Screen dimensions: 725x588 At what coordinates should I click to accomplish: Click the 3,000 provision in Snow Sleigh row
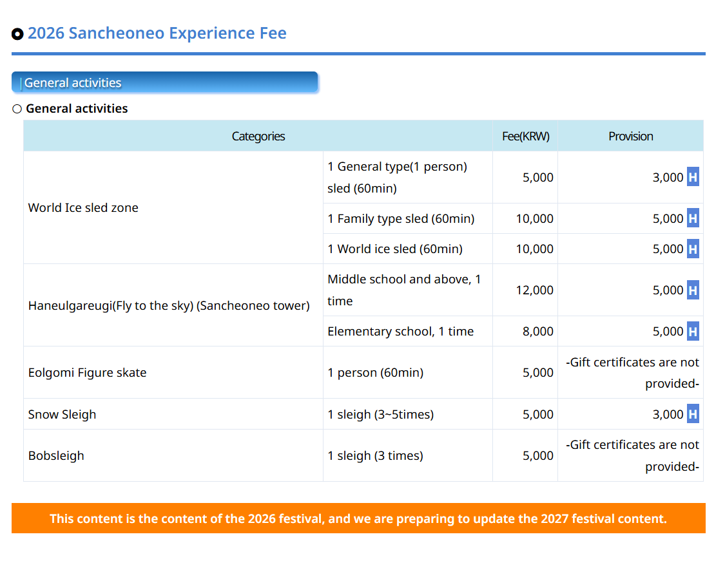coord(668,414)
